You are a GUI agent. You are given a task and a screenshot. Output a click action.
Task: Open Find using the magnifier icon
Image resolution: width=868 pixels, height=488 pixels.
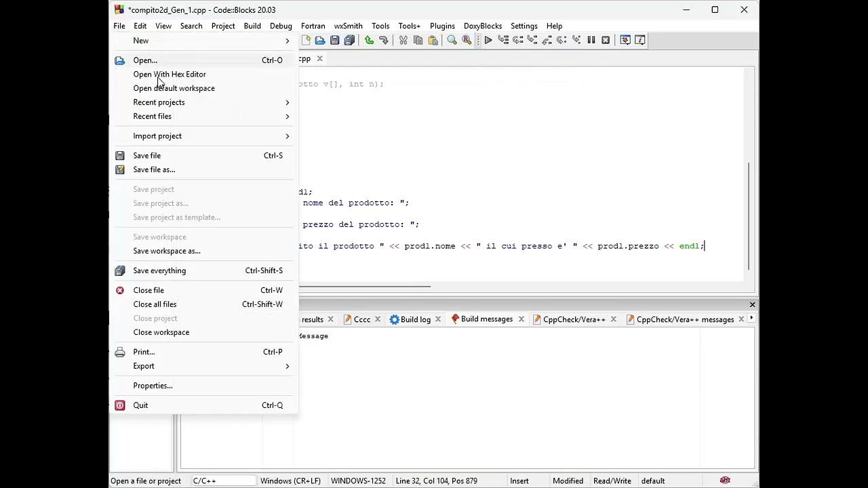(x=452, y=41)
